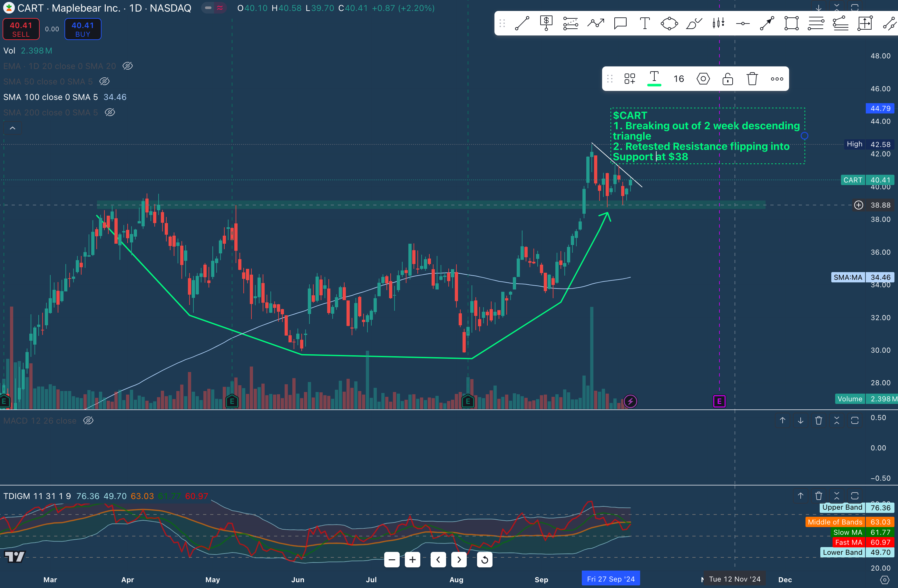Image resolution: width=898 pixels, height=588 pixels.
Task: Open TradingView logo in bottom left
Action: 15,557
